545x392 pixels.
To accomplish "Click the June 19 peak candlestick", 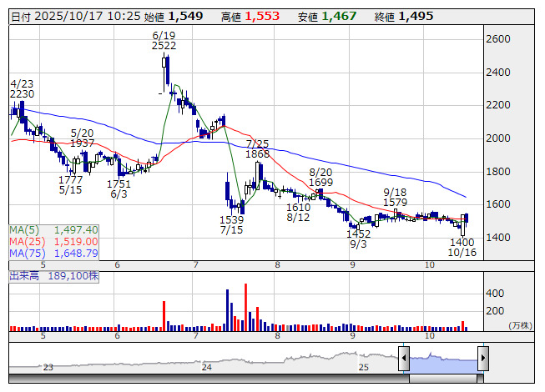I will (x=164, y=73).
